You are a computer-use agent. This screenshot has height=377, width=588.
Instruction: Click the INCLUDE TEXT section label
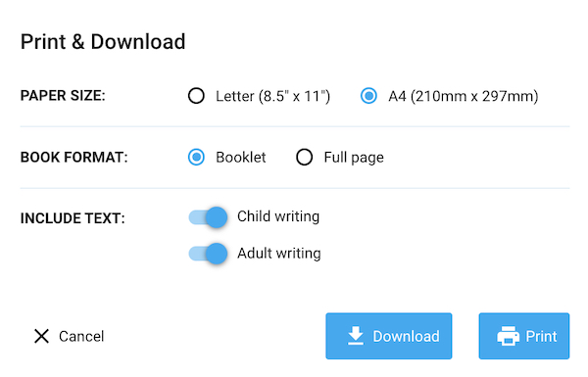(x=73, y=218)
